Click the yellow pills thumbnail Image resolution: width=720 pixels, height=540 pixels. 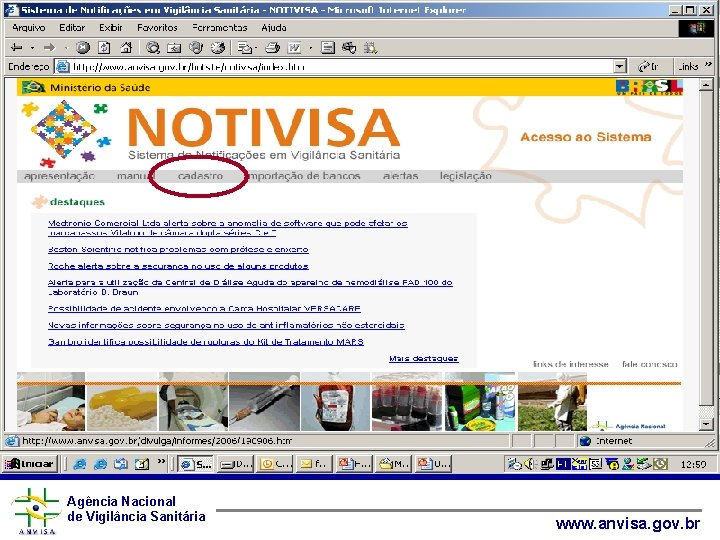tap(122, 402)
